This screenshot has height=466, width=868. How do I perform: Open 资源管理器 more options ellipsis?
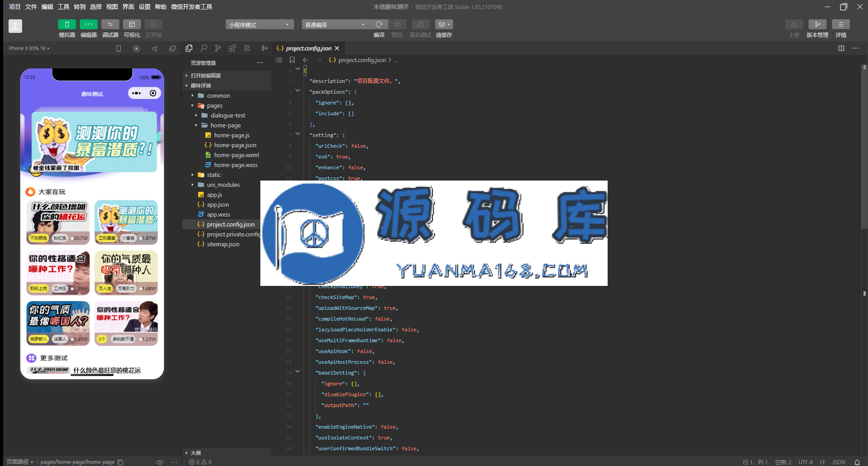pyautogui.click(x=260, y=63)
